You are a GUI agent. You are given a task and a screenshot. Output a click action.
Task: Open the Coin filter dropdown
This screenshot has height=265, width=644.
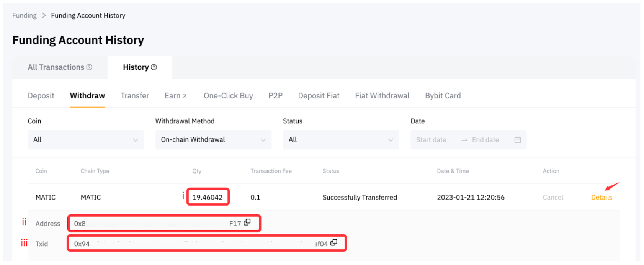pos(85,140)
